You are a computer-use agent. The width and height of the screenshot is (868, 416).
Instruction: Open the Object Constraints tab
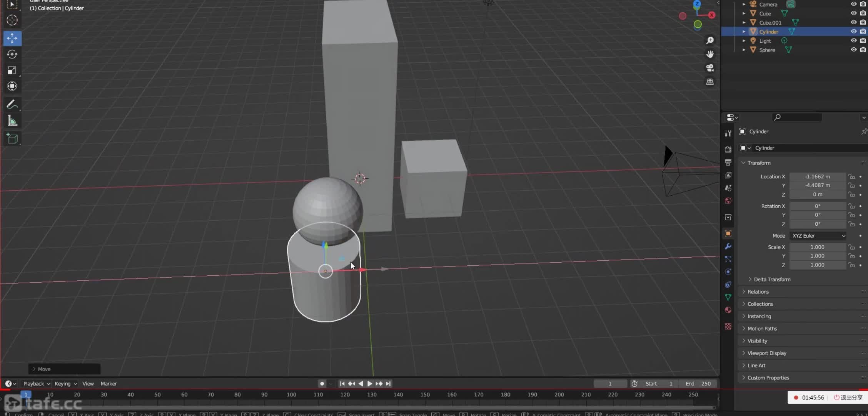[728, 285]
